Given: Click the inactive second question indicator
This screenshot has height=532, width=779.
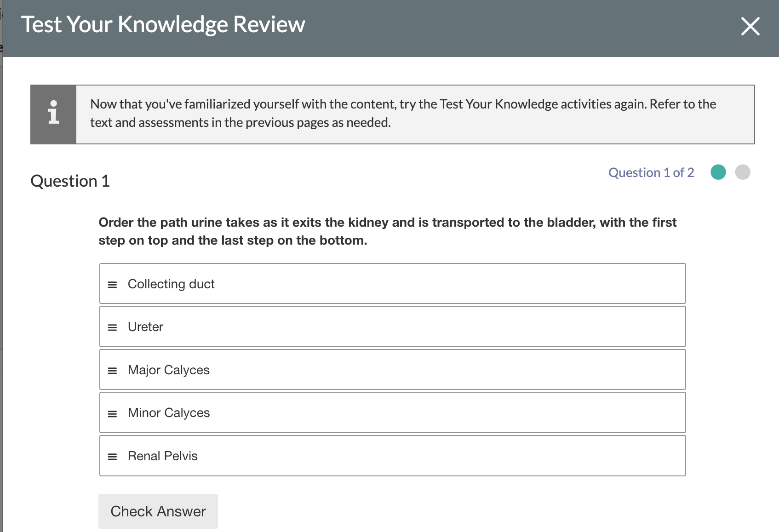Looking at the screenshot, I should 743,172.
